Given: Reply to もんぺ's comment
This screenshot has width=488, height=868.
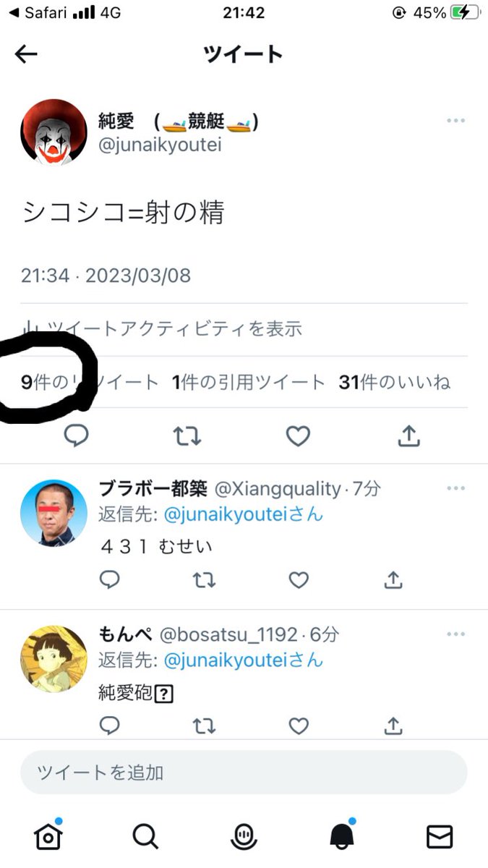Looking at the screenshot, I should click(109, 725).
